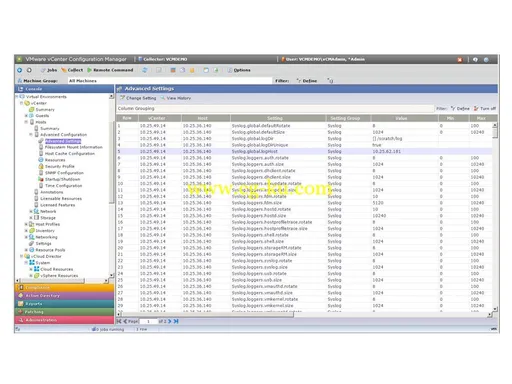Click the vertical scrollbar of the data grid
The width and height of the screenshot is (512, 384).
pos(495,217)
